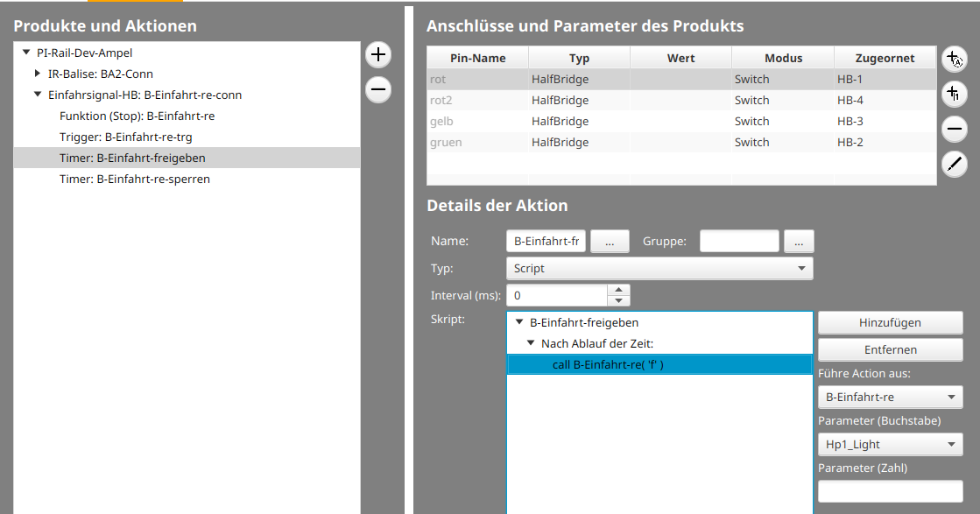
Task: Click the add-pin icon with plus-1 symbol
Action: (955, 94)
